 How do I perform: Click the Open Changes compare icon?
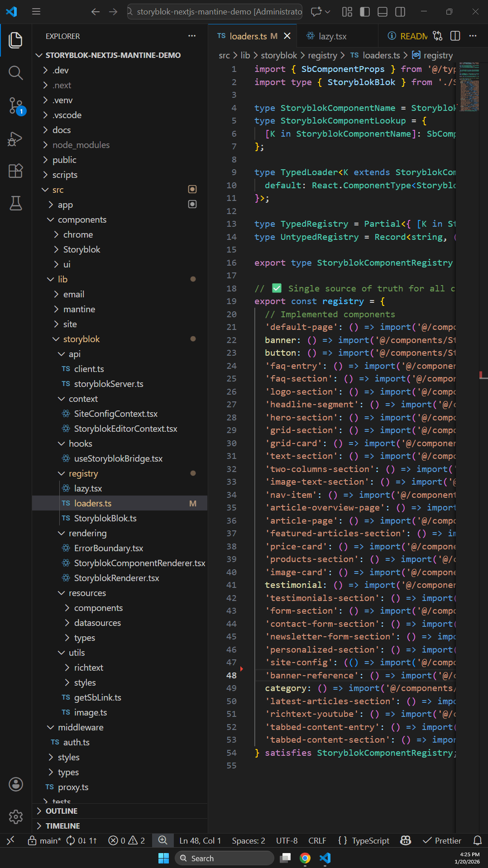[x=438, y=36]
